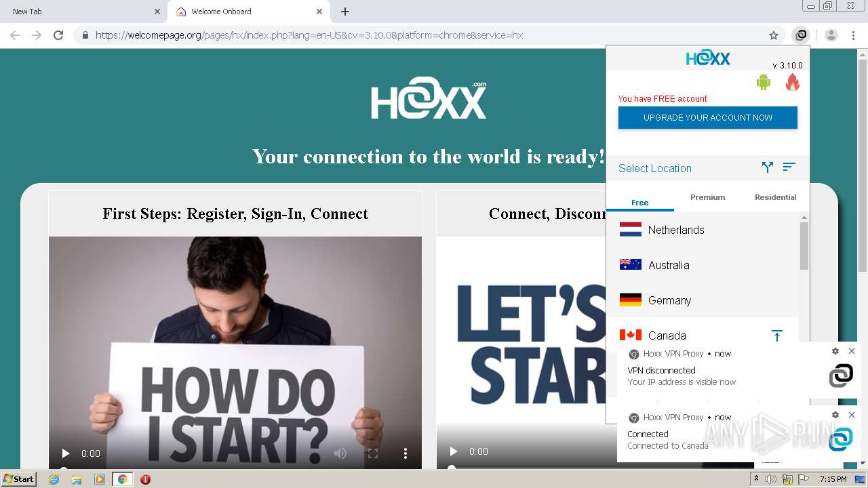868x488 pixels.
Task: Open more options on How Do I Start video
Action: tap(406, 453)
